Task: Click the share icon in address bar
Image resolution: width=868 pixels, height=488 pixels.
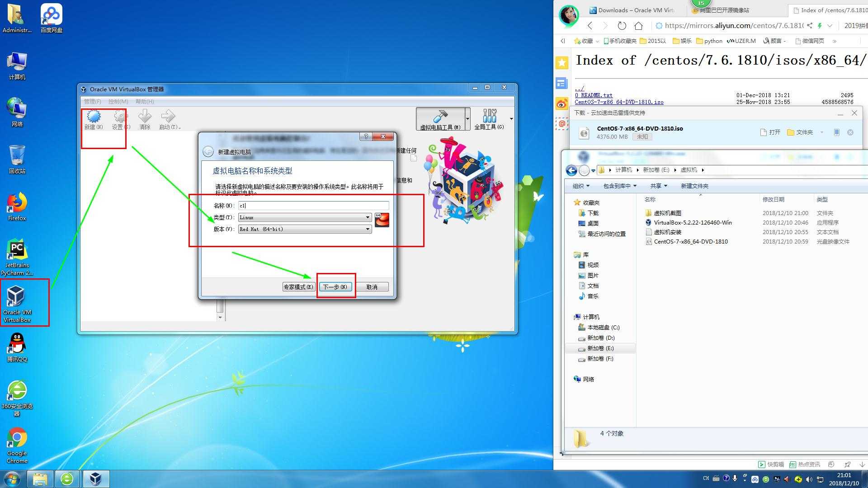Action: (x=810, y=26)
